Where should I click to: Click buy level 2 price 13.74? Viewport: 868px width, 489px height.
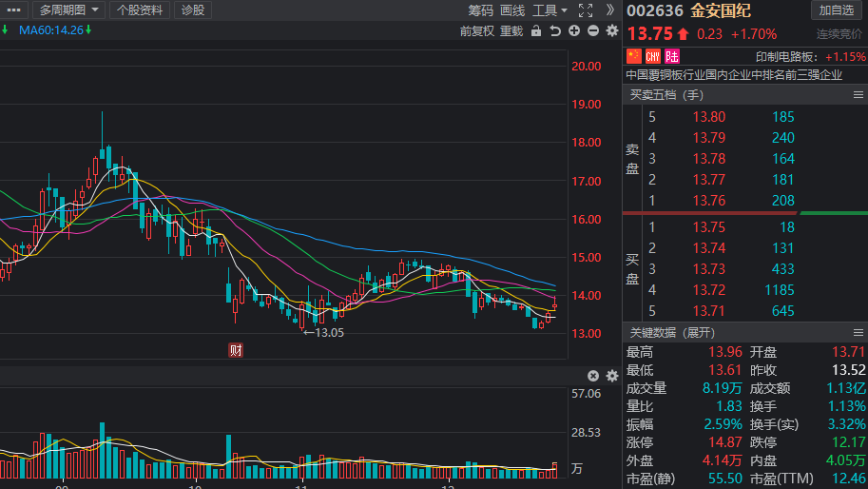tap(709, 248)
